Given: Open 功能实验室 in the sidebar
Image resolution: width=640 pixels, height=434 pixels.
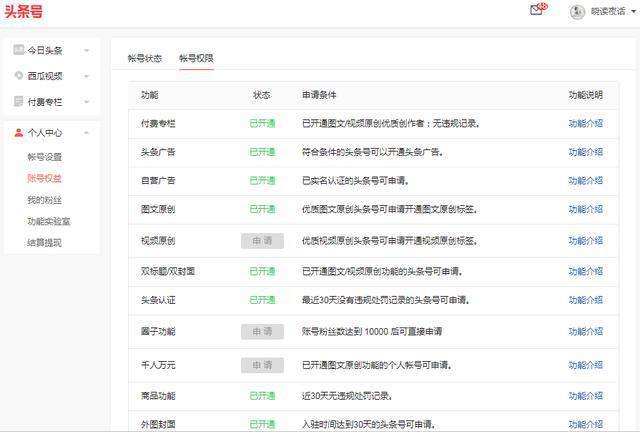Looking at the screenshot, I should [x=49, y=221].
